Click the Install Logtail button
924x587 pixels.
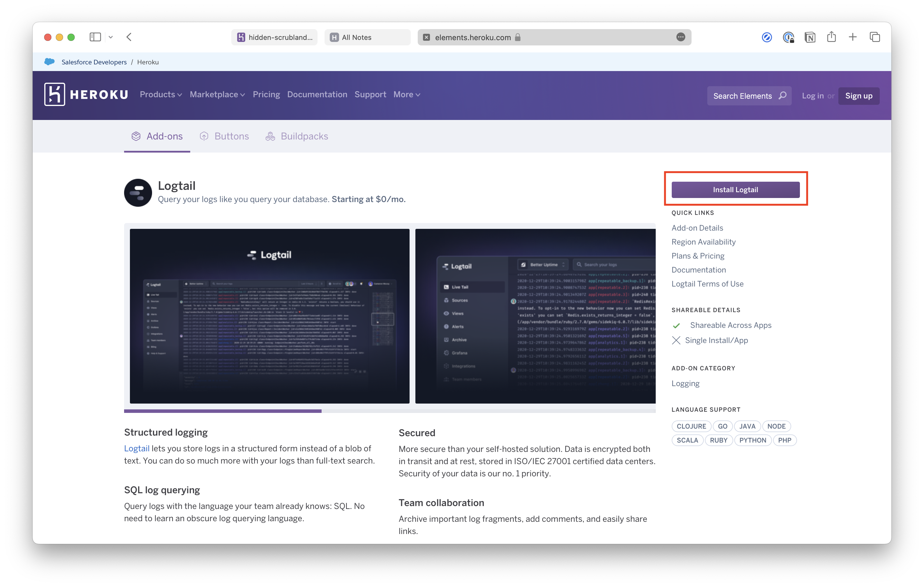735,190
